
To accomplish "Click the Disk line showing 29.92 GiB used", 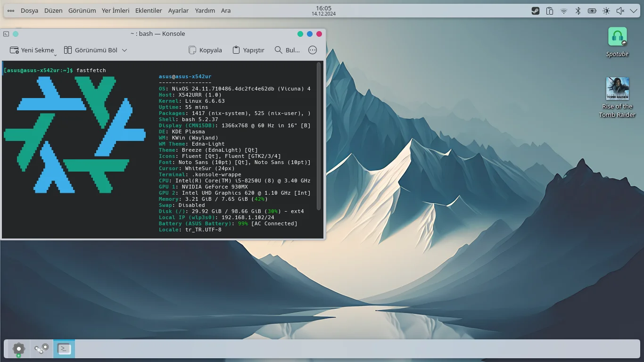I will [x=231, y=211].
